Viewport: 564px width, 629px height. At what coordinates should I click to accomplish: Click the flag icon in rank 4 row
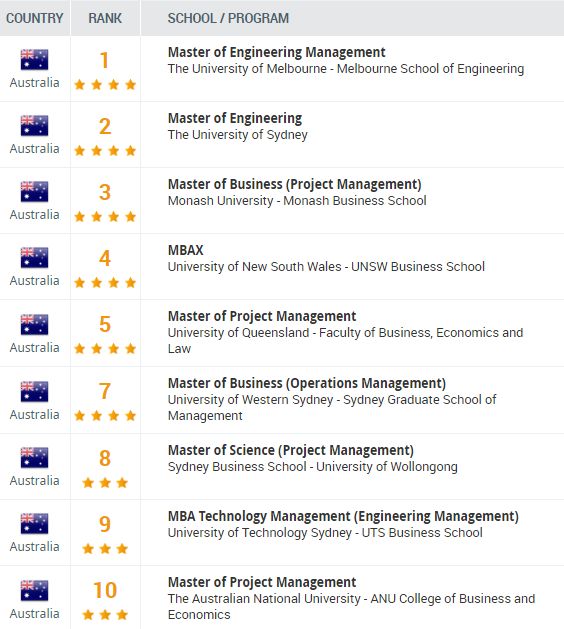pyautogui.click(x=34, y=258)
